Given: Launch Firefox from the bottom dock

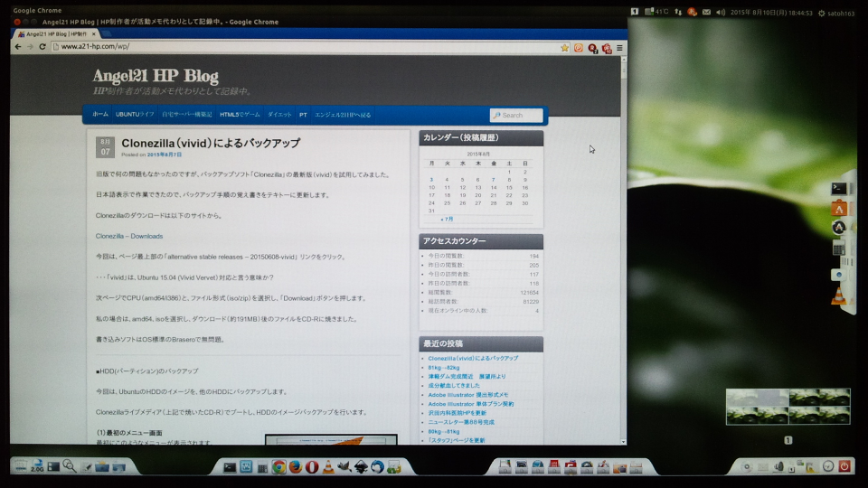Looking at the screenshot, I should (296, 467).
